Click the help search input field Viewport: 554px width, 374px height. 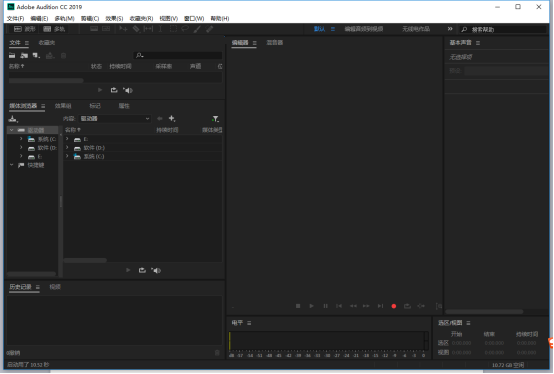click(503, 29)
